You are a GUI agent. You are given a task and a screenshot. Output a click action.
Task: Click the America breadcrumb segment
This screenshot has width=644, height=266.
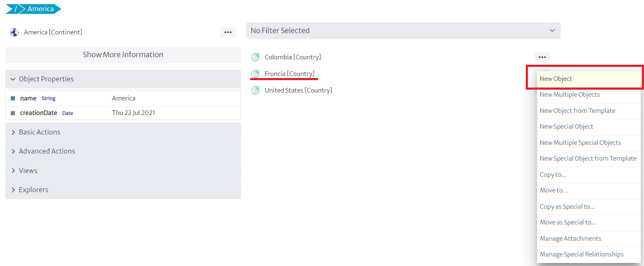pyautogui.click(x=40, y=9)
